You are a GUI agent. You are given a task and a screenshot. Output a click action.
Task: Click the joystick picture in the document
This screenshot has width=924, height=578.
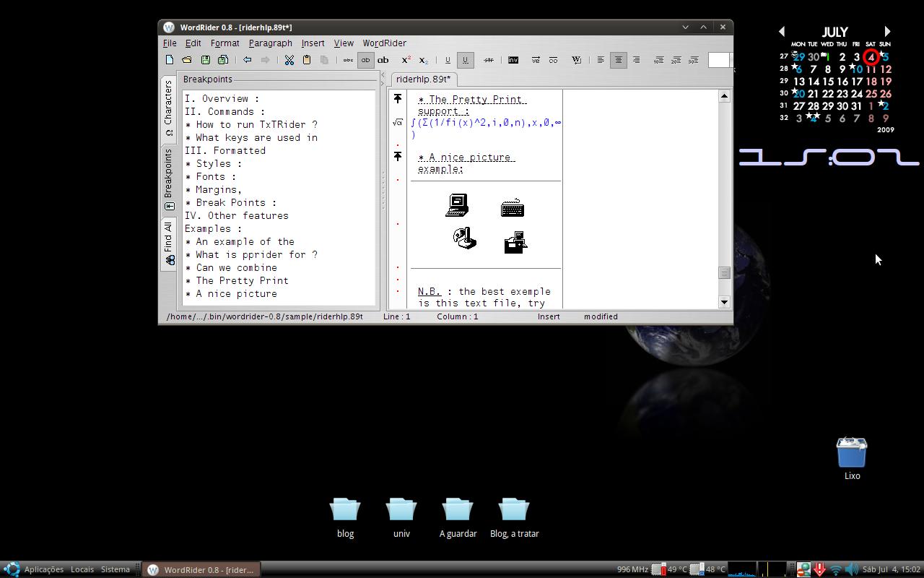point(464,238)
